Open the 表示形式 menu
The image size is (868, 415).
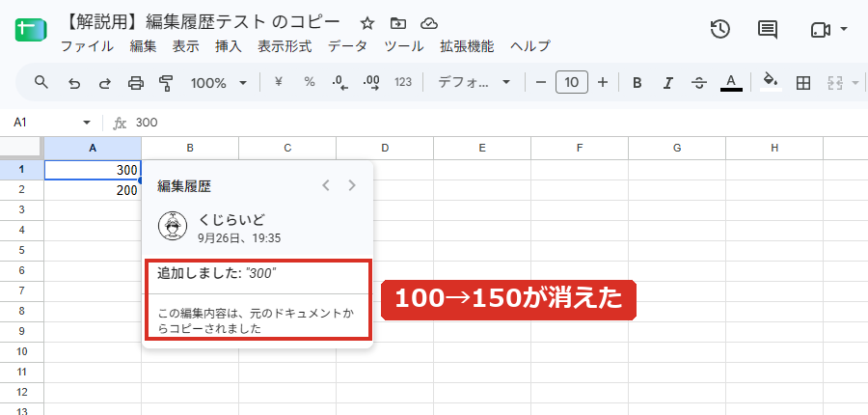click(285, 46)
